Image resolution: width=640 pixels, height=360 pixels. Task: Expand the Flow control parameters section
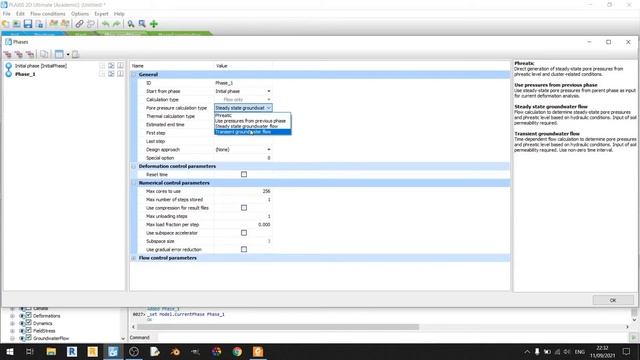coord(133,258)
